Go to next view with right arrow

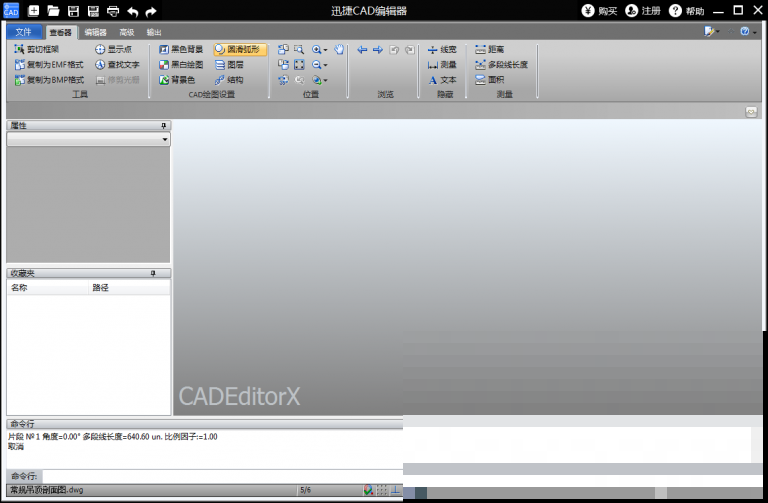click(x=378, y=49)
